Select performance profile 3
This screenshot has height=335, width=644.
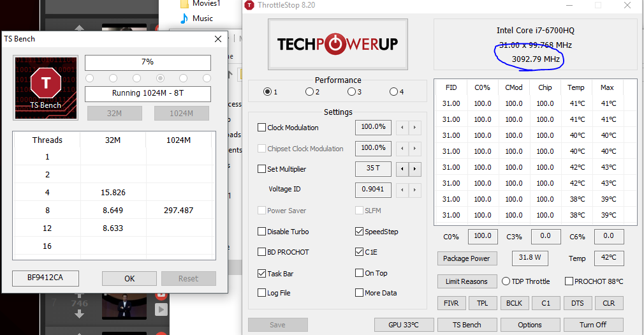click(x=351, y=92)
